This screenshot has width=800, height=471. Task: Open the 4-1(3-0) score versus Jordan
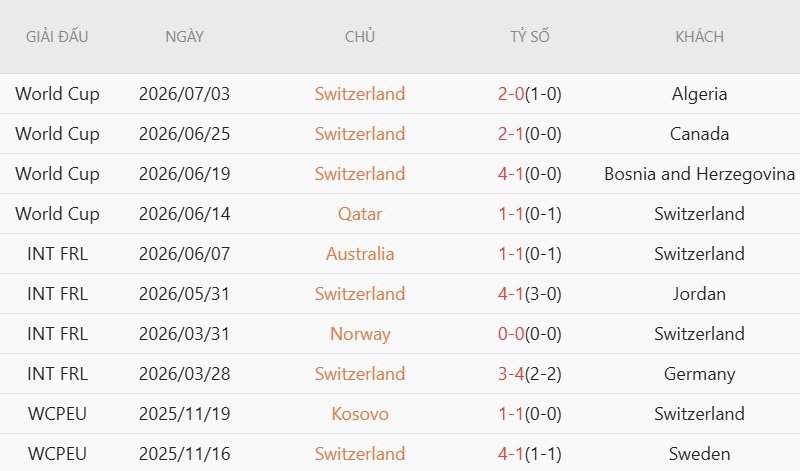(x=530, y=294)
